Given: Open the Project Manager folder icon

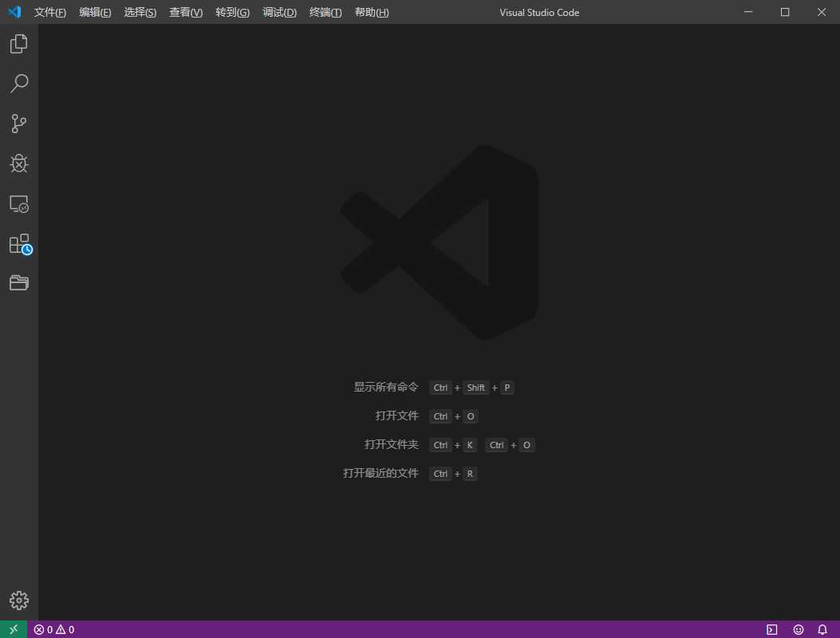Looking at the screenshot, I should pos(19,283).
